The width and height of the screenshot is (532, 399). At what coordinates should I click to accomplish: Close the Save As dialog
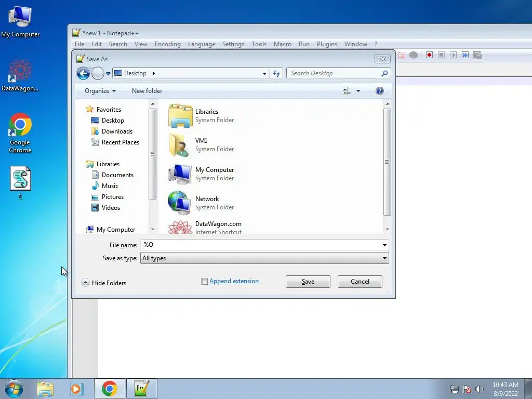click(x=382, y=59)
